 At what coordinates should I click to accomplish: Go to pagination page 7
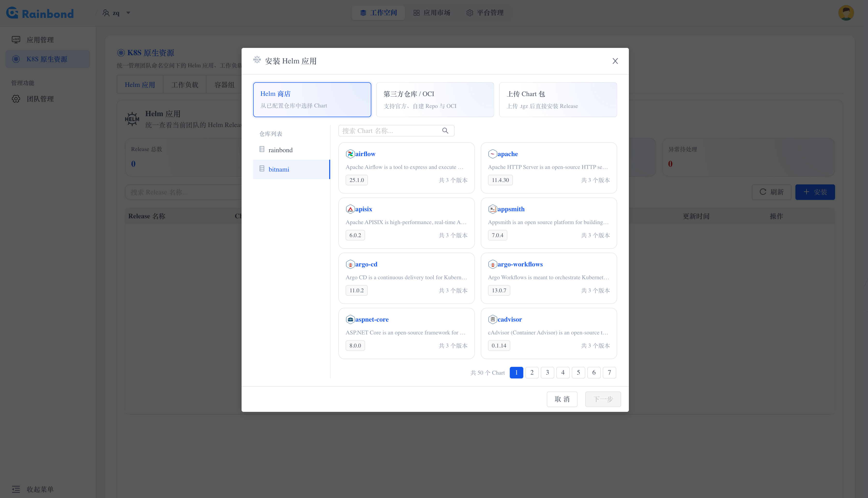[609, 372]
